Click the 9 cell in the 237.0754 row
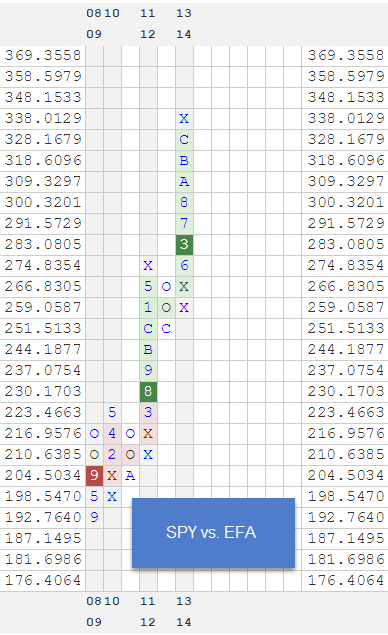 [148, 371]
